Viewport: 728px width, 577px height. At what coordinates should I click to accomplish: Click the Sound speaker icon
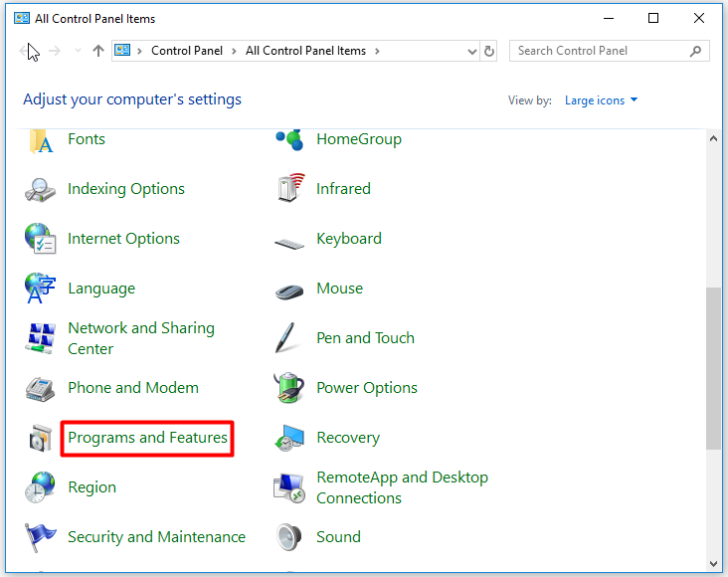(288, 537)
